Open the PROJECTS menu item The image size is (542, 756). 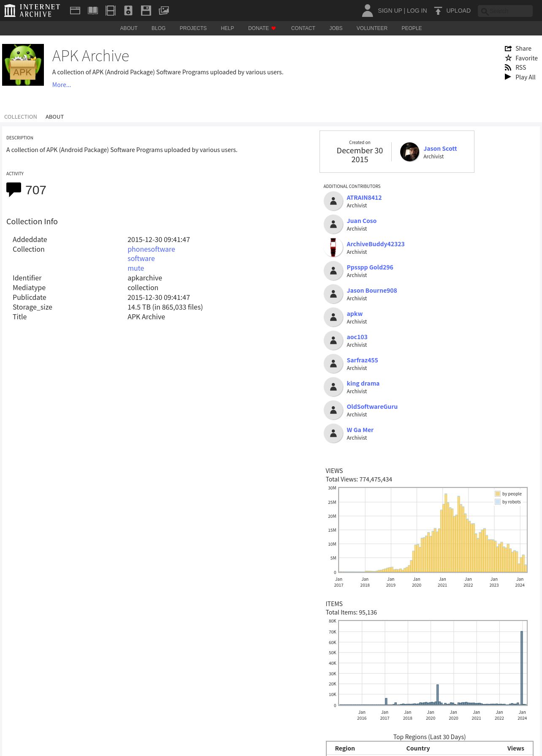193,28
